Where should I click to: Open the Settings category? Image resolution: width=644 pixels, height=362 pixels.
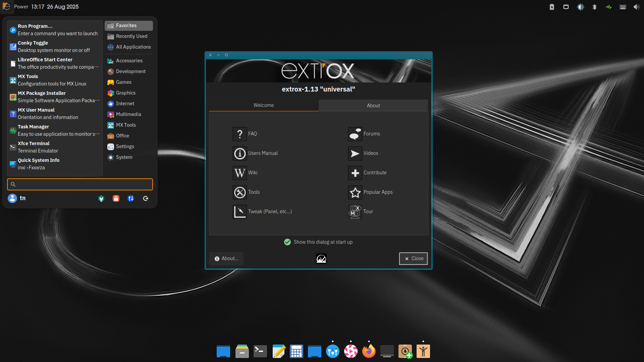coord(129,146)
